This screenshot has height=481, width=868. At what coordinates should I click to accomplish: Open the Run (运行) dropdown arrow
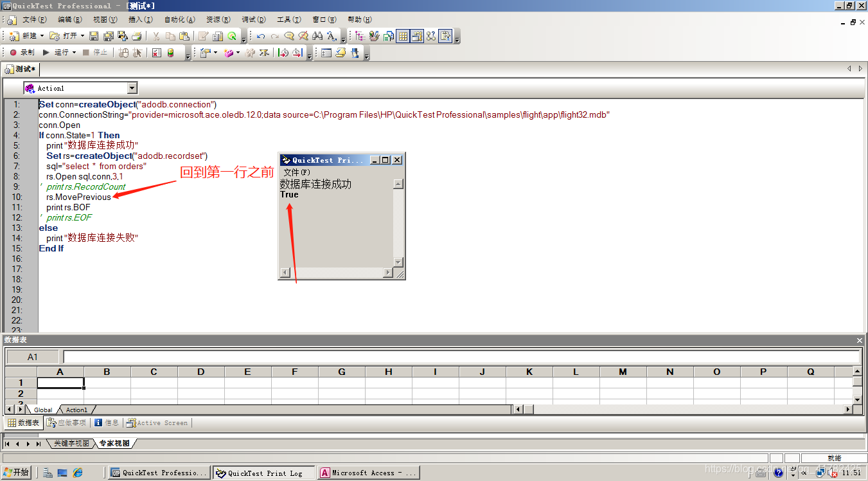[74, 53]
